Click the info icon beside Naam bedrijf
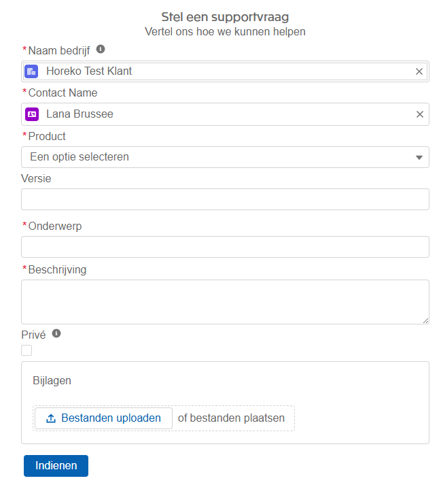 [x=101, y=49]
